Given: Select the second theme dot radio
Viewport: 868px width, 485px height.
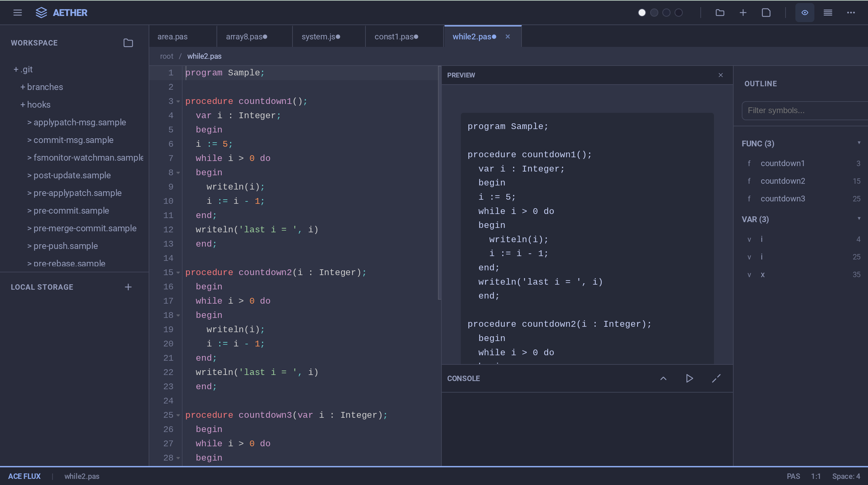Looking at the screenshot, I should (x=654, y=13).
